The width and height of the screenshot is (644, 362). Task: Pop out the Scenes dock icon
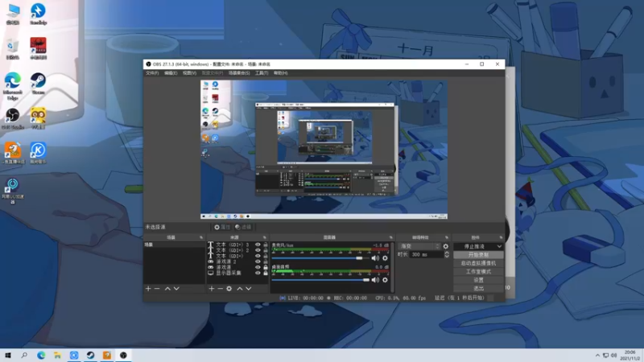pyautogui.click(x=201, y=237)
